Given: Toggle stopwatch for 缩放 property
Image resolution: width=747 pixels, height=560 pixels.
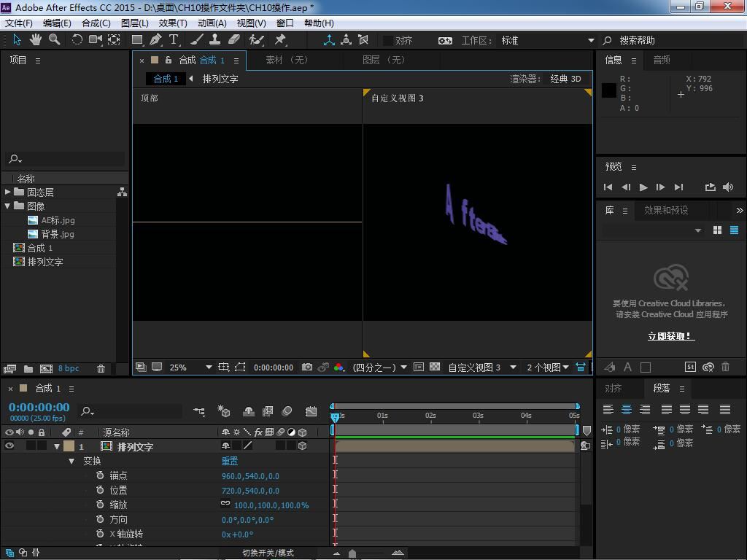Looking at the screenshot, I should click(x=99, y=505).
